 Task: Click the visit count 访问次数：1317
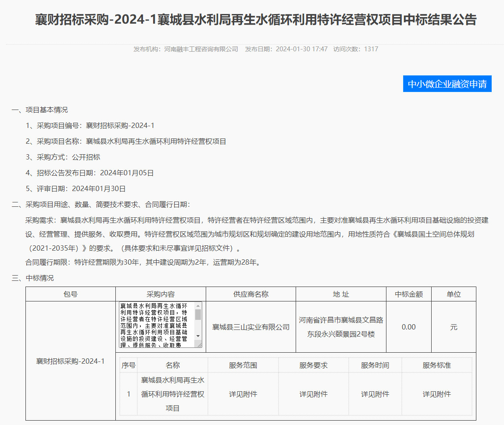(355, 49)
